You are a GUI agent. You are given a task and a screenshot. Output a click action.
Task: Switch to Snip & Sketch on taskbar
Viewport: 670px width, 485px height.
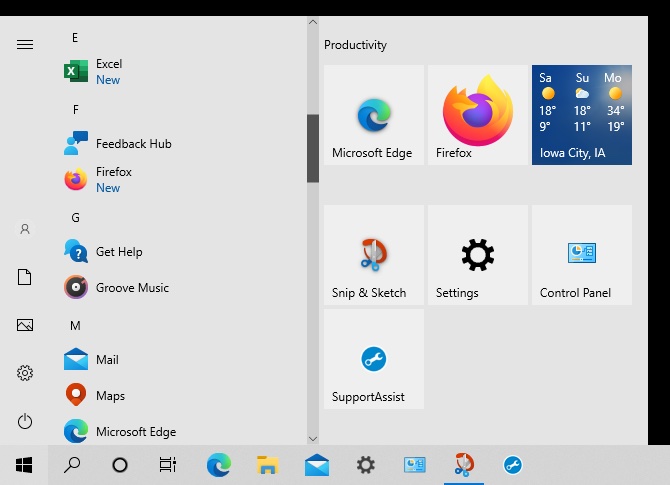click(464, 465)
